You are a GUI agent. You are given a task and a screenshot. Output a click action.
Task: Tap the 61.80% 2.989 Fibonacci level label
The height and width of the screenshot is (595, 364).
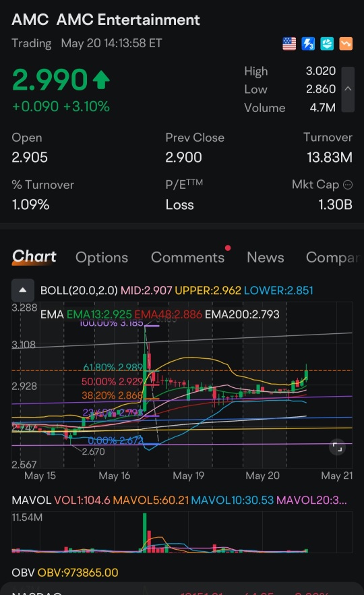[113, 367]
